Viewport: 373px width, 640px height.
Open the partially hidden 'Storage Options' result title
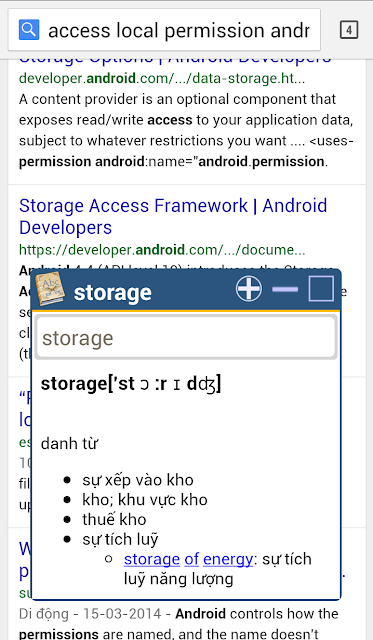(175, 60)
